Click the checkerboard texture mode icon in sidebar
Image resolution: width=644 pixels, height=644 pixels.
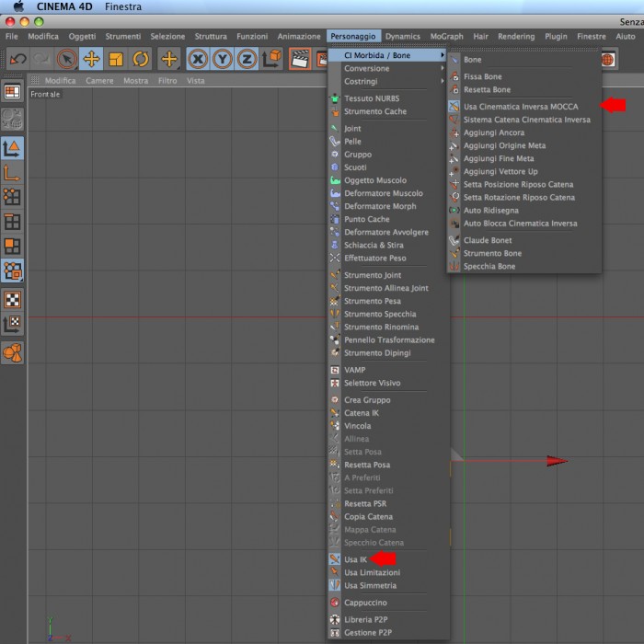(12, 300)
